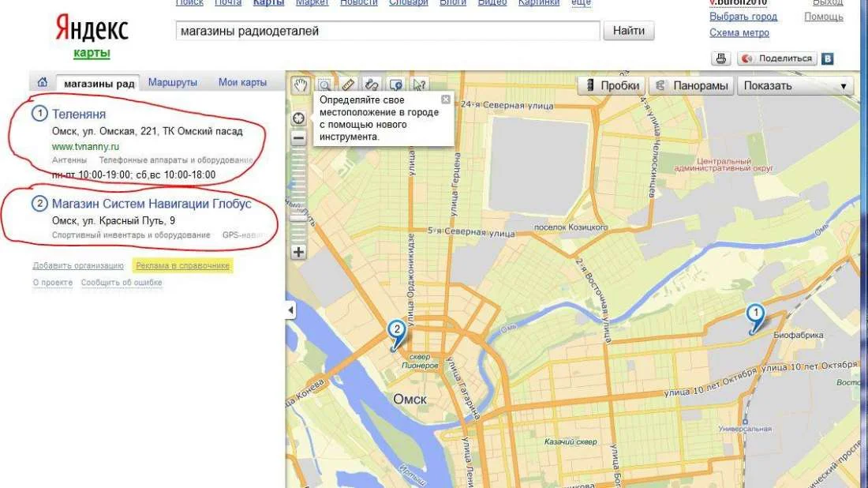Toggle the Панорамы layer
The width and height of the screenshot is (868, 488).
(x=692, y=86)
